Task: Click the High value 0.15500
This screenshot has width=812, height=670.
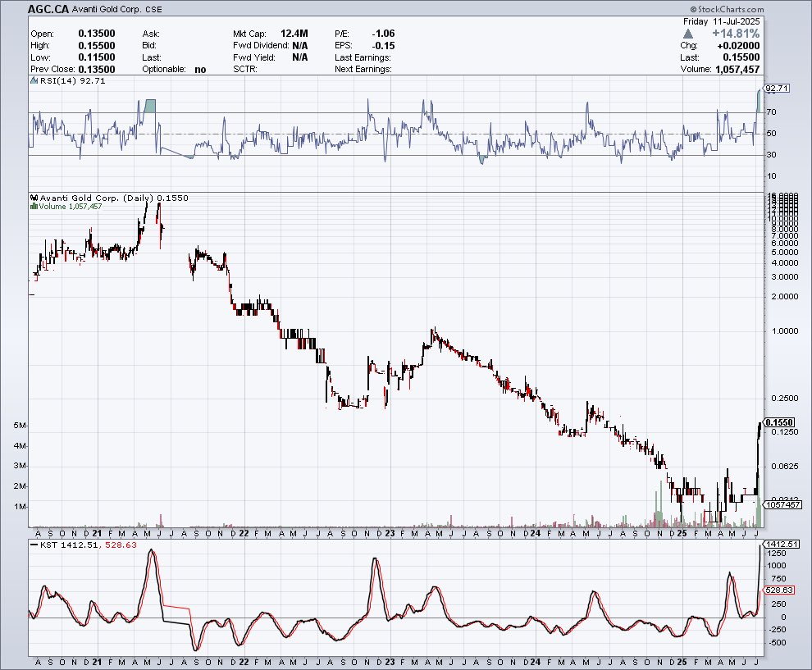Action: [97, 46]
